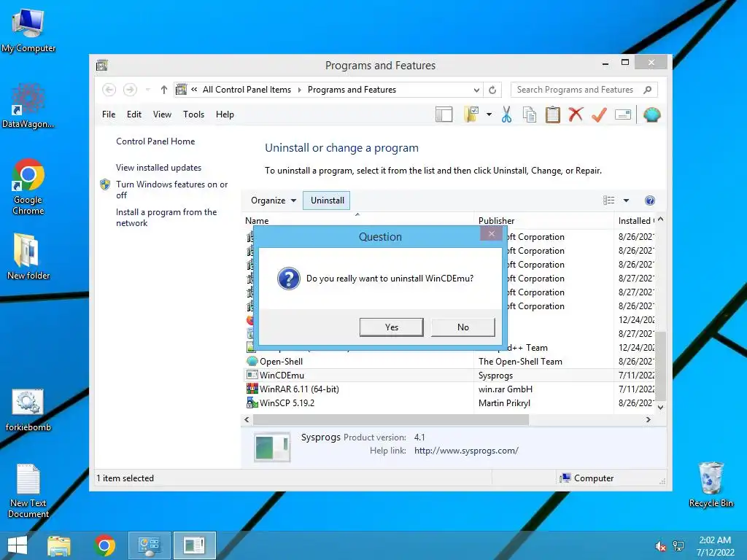Click the horizontal scrollbar in program list
The image size is (747, 560).
[391, 419]
